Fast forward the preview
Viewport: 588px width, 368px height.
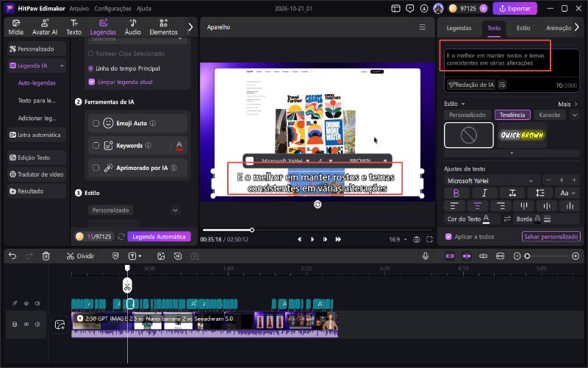338,239
